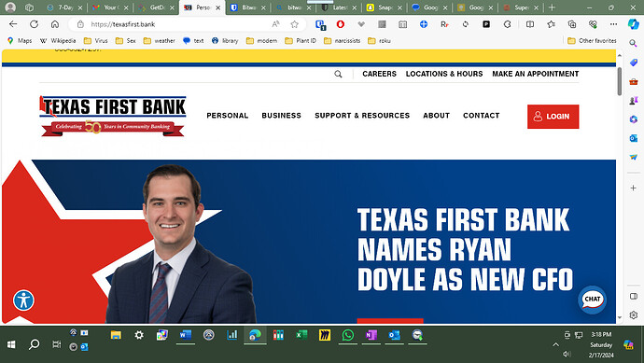Reload the Texas First Bank page
The height and width of the screenshot is (363, 644).
[35, 24]
